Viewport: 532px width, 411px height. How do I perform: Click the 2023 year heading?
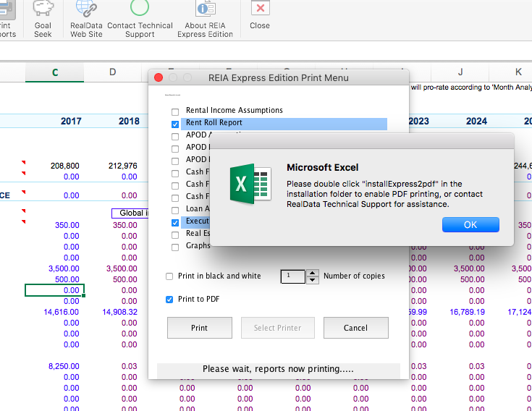pyautogui.click(x=418, y=121)
